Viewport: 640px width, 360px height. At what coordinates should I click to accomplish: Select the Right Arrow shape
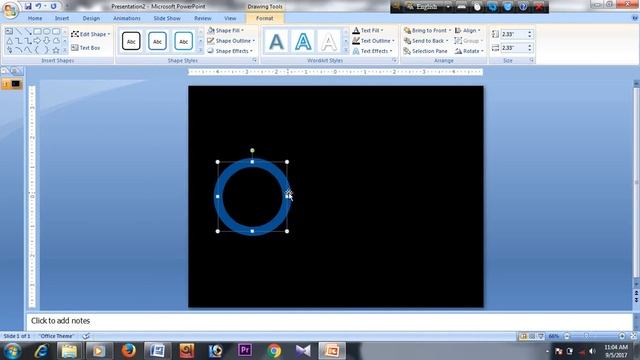pyautogui.click(x=37, y=41)
